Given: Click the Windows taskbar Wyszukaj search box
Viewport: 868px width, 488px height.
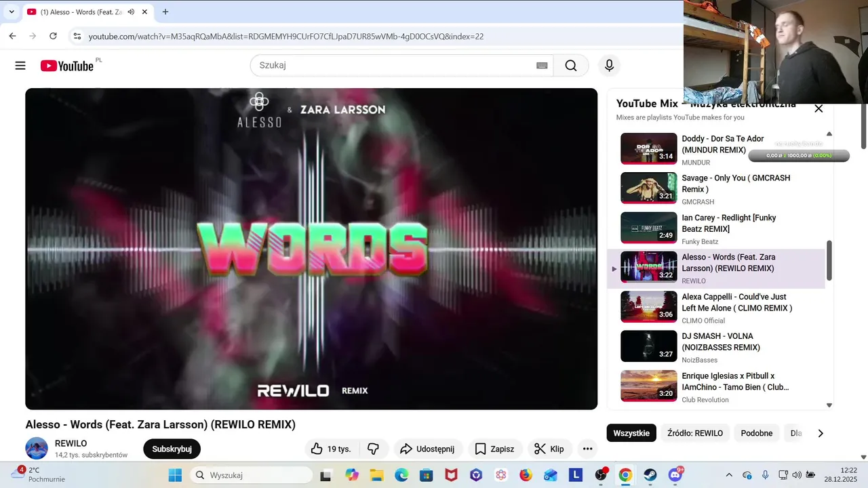Looking at the screenshot, I should pyautogui.click(x=252, y=475).
